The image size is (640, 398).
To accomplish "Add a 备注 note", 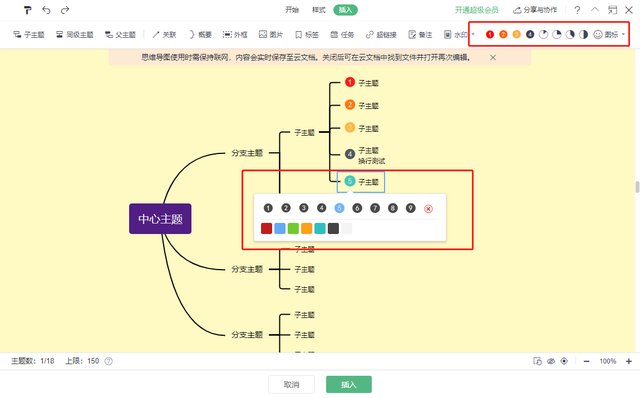I will (420, 35).
